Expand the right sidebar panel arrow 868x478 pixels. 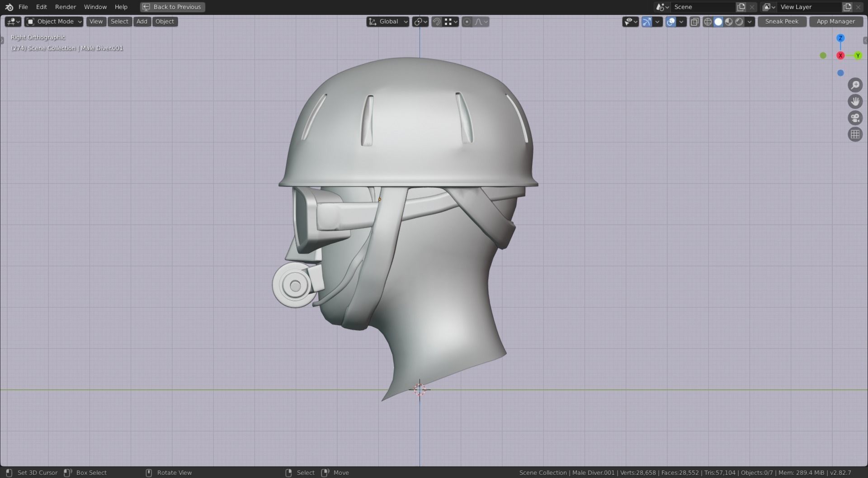coord(866,40)
